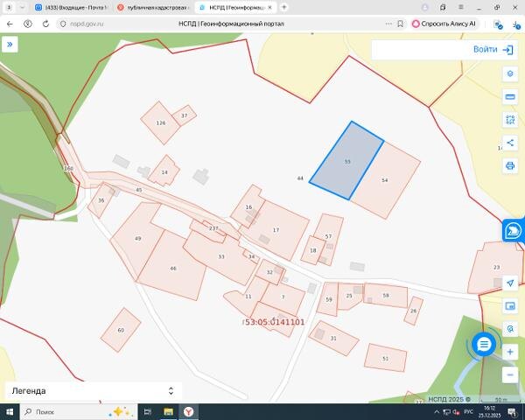This screenshot has height=420, width=525.
Task: Share the current map view
Action: pyautogui.click(x=510, y=143)
